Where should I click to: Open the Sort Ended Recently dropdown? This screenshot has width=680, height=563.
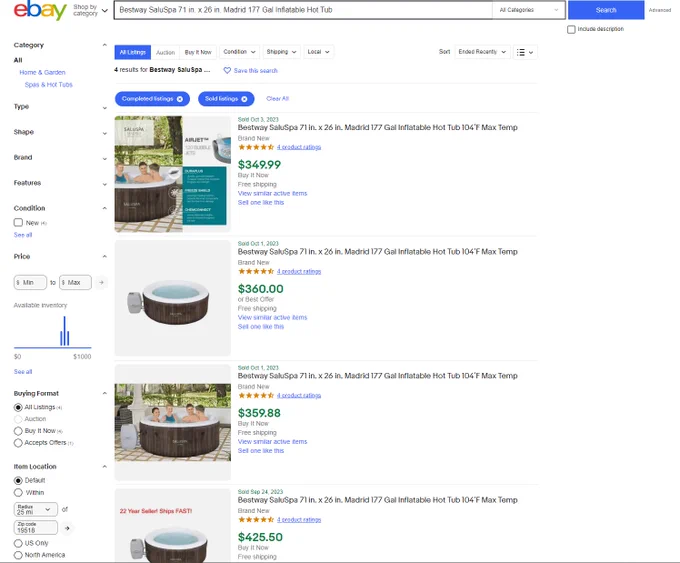482,52
